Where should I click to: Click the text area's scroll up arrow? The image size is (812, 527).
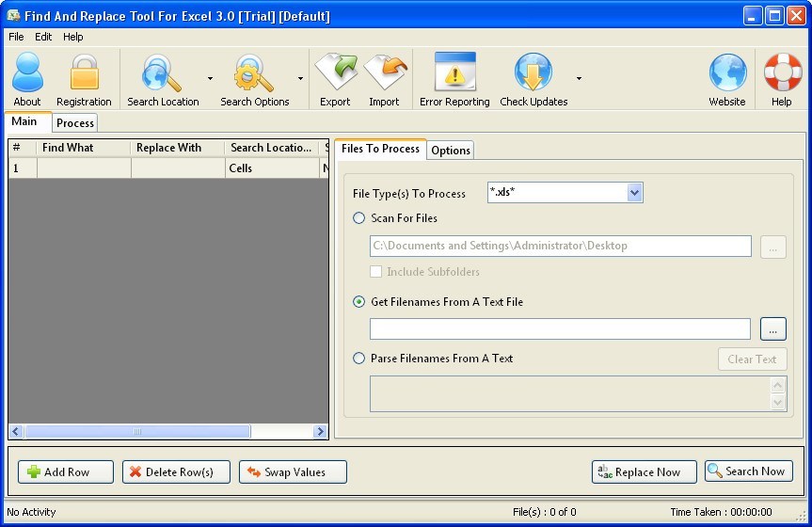[778, 385]
